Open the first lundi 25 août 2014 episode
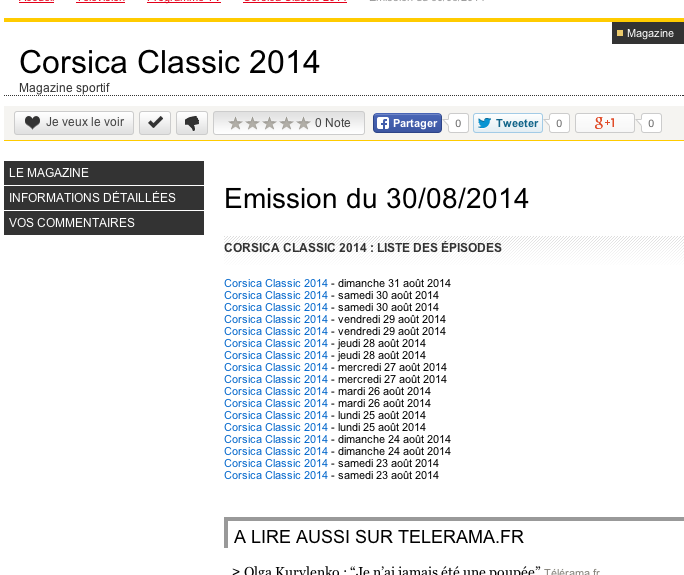 click(x=276, y=415)
